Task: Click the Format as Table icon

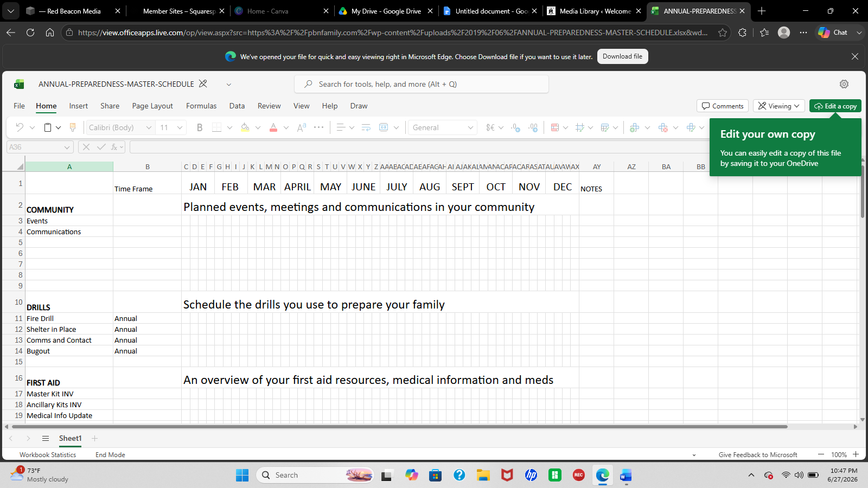Action: 605,127
